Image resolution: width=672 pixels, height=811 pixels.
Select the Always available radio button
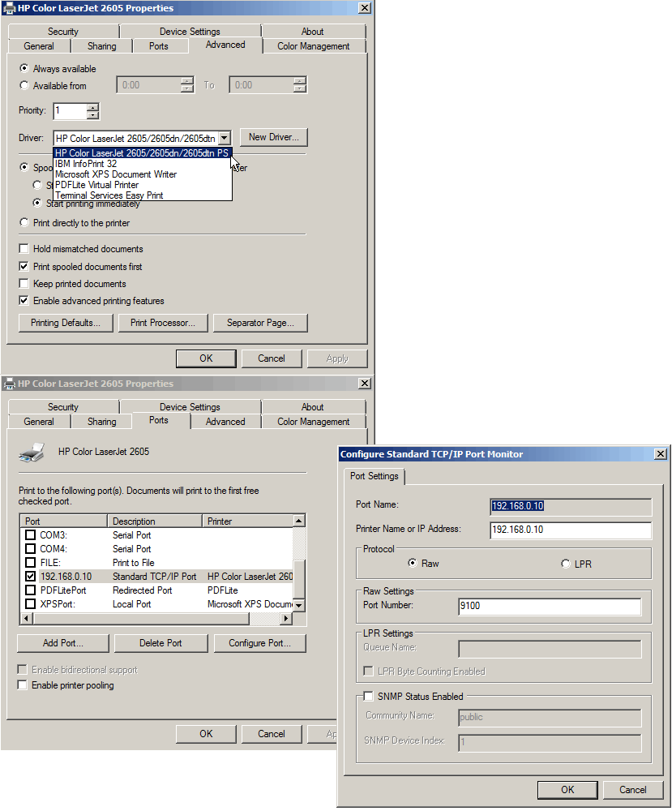tap(24, 68)
